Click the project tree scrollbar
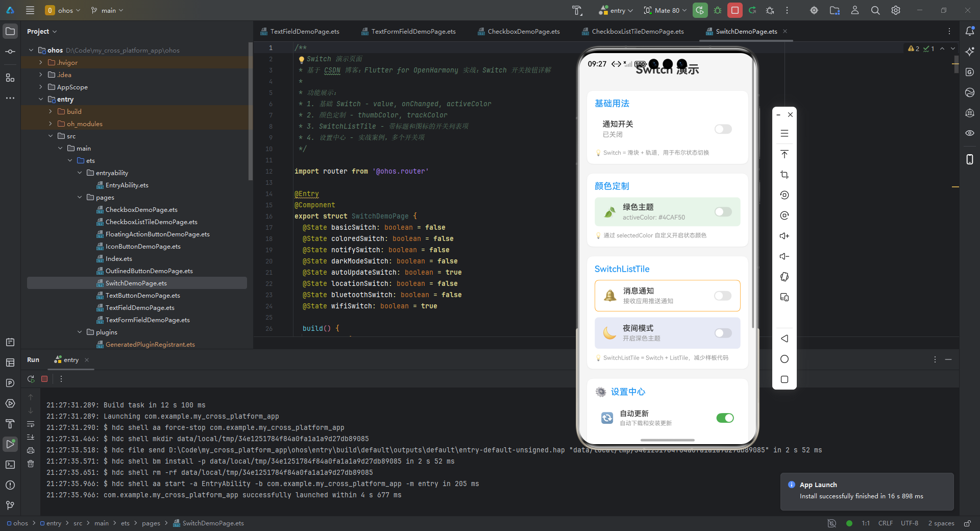 tap(250, 111)
